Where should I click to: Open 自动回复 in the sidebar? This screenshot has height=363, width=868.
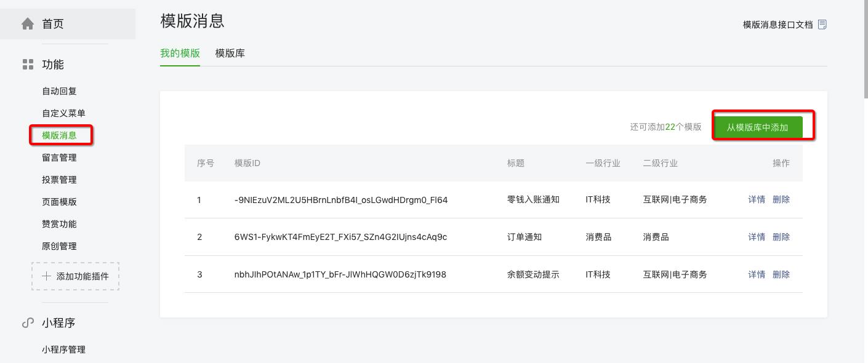tap(59, 91)
